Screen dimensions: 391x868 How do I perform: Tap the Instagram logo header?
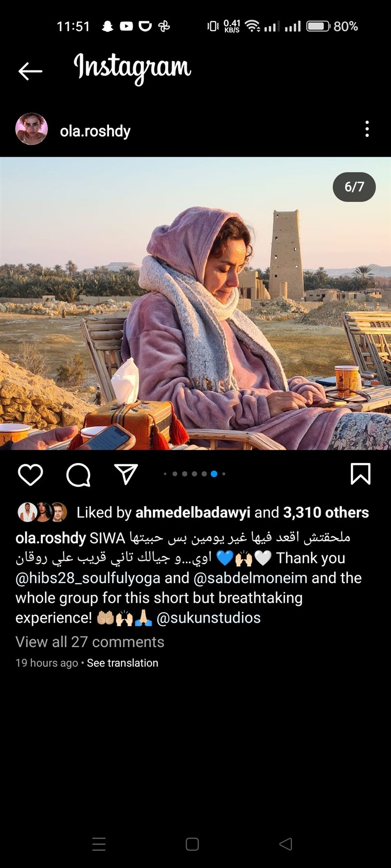tap(132, 68)
